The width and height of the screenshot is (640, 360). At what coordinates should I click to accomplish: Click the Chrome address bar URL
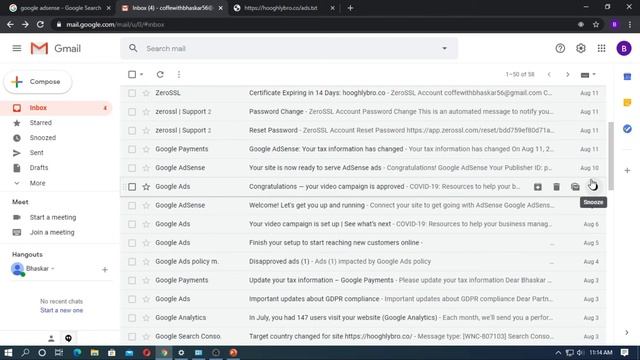point(115,24)
